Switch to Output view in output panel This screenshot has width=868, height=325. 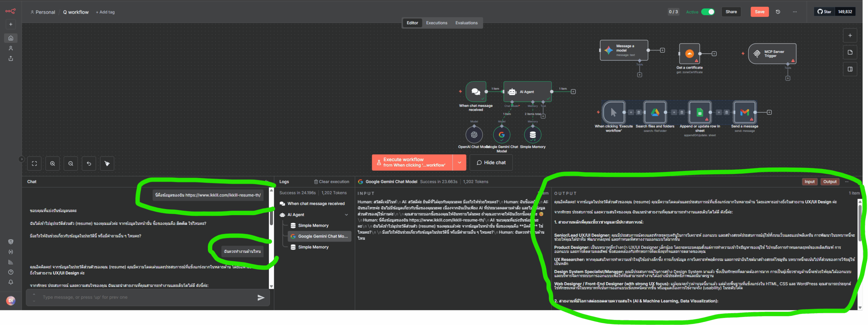tap(830, 182)
